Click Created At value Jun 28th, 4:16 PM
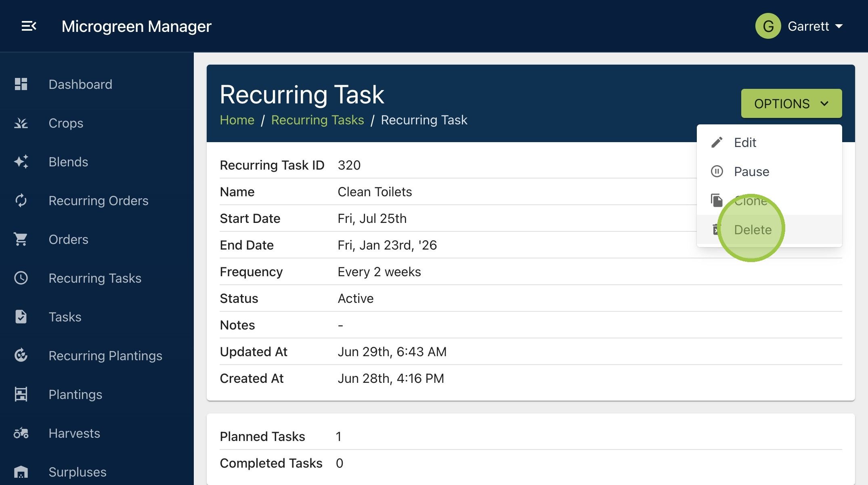This screenshot has width=868, height=485. (x=391, y=378)
